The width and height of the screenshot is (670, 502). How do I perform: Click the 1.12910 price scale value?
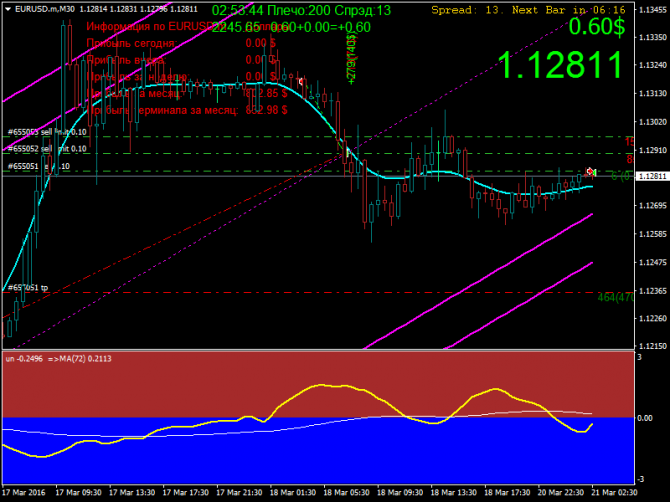pyautogui.click(x=652, y=150)
